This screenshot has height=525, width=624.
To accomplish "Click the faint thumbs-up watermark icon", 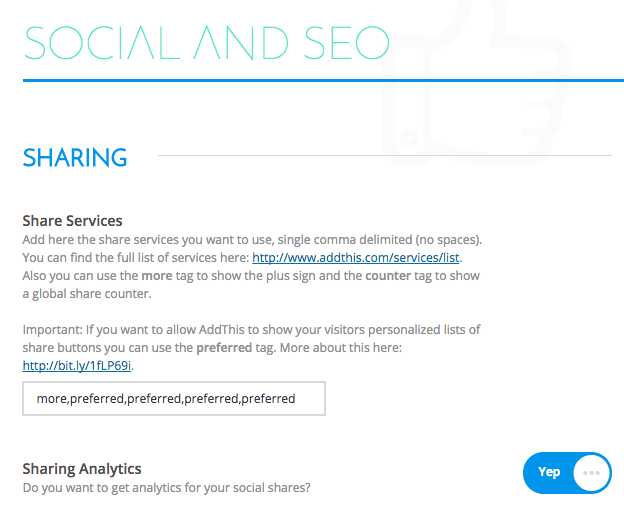I will click(477, 82).
